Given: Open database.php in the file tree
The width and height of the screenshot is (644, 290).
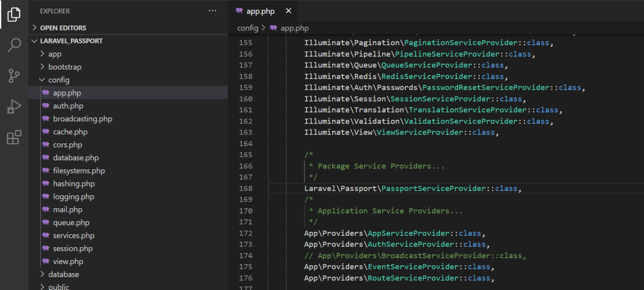Looking at the screenshot, I should [x=76, y=158].
